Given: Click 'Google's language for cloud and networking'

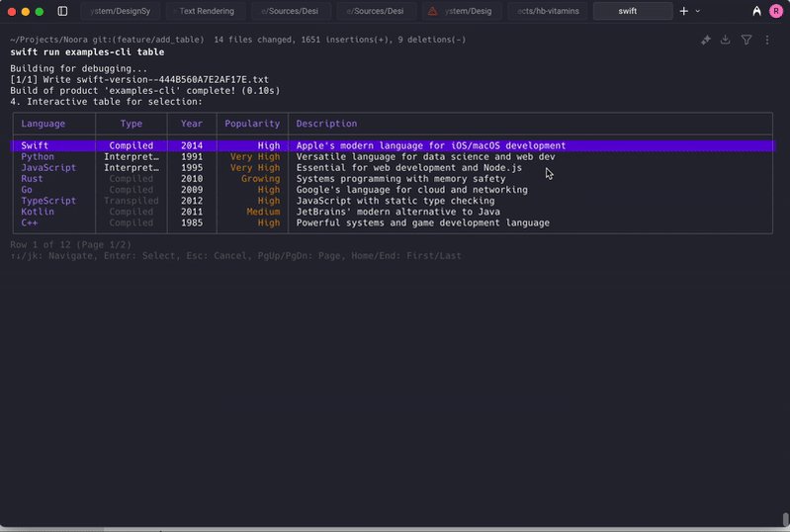Looking at the screenshot, I should tap(411, 190).
